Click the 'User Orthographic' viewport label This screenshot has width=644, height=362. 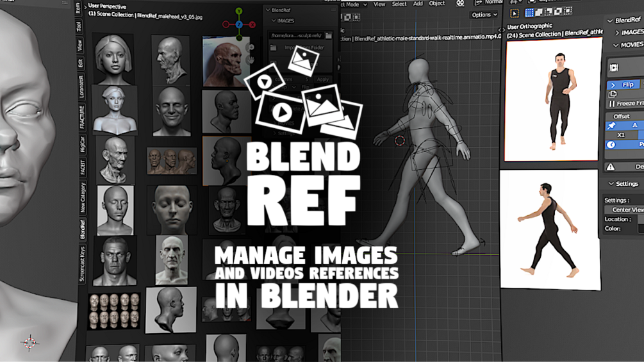pos(529,26)
